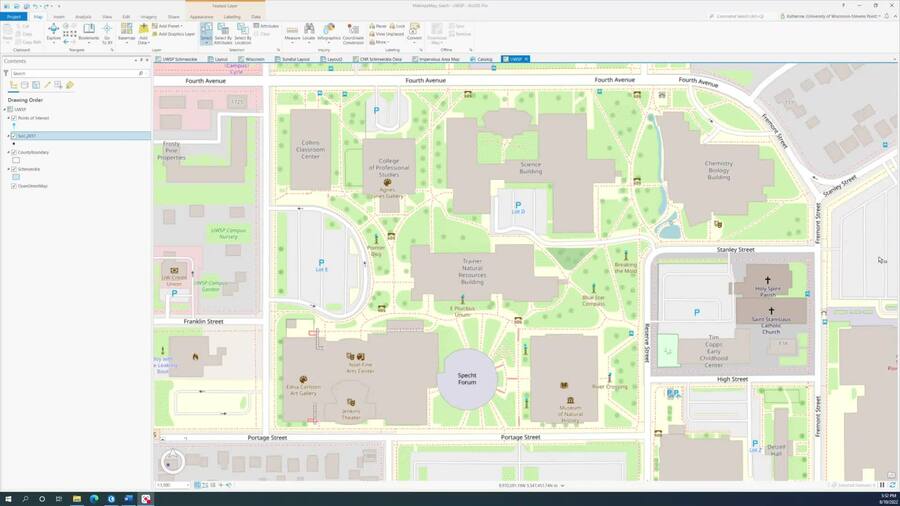Collapse the UWSP map group
The image size is (900, 506).
coord(4,109)
